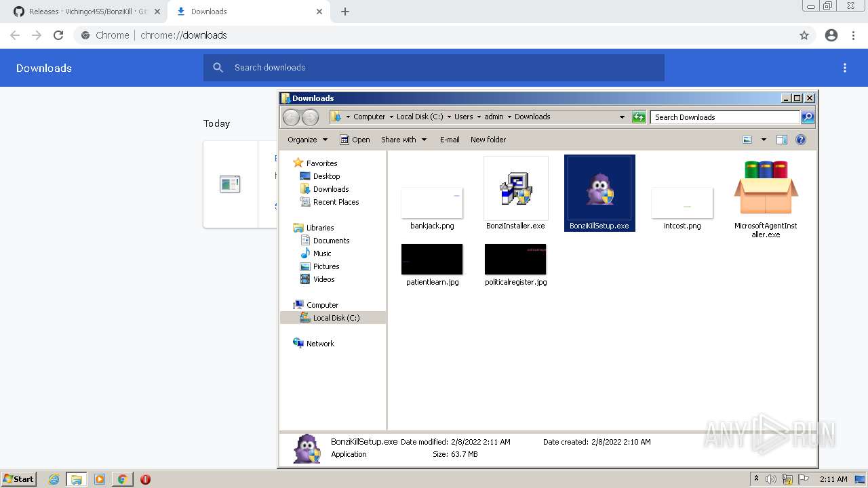The height and width of the screenshot is (488, 868).
Task: Open the Organize menu
Action: click(307, 140)
